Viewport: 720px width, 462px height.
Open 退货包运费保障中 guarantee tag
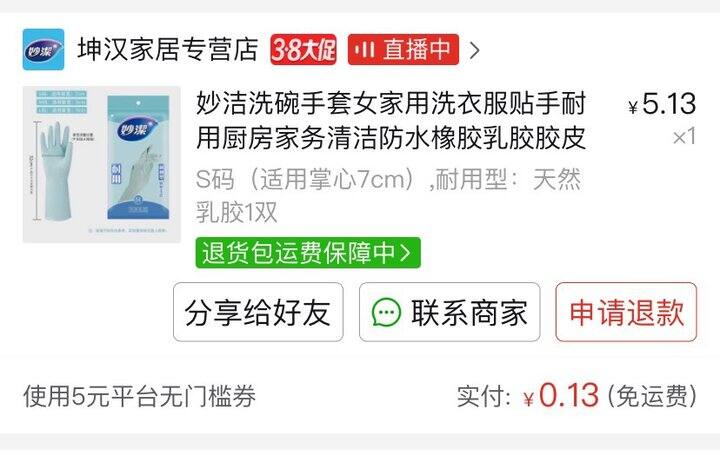click(308, 253)
